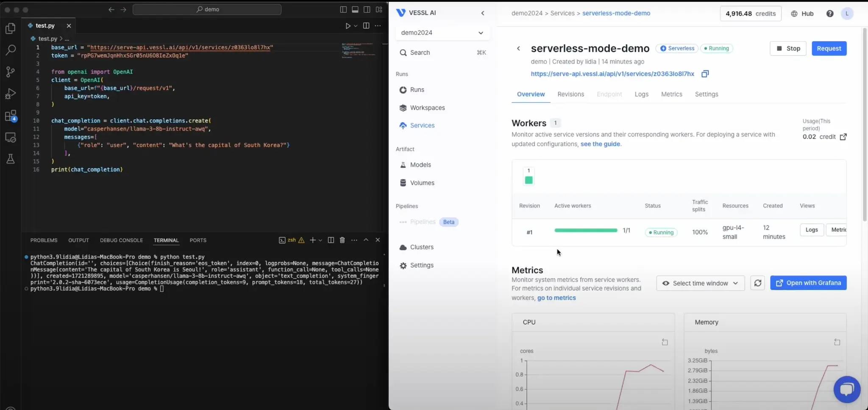Expand the Memory chart
The width and height of the screenshot is (868, 410).
[x=837, y=342]
